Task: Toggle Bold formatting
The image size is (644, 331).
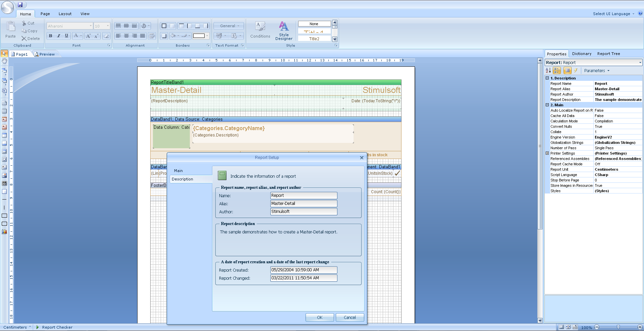Action: [51, 36]
